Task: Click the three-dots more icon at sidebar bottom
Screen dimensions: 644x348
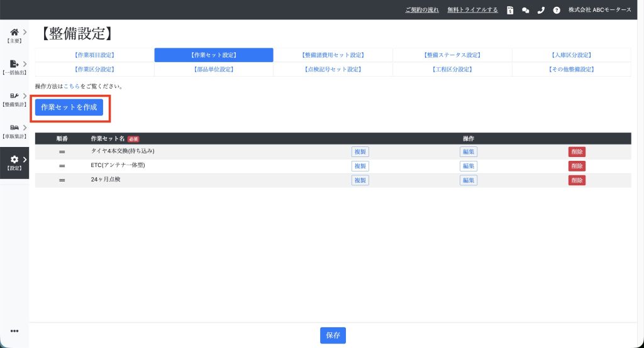Action: (14, 331)
